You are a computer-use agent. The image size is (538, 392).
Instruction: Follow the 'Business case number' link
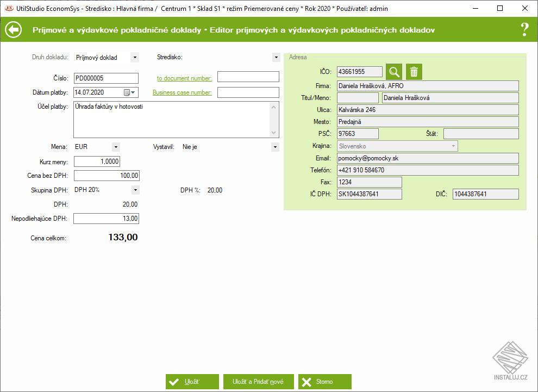(x=182, y=92)
